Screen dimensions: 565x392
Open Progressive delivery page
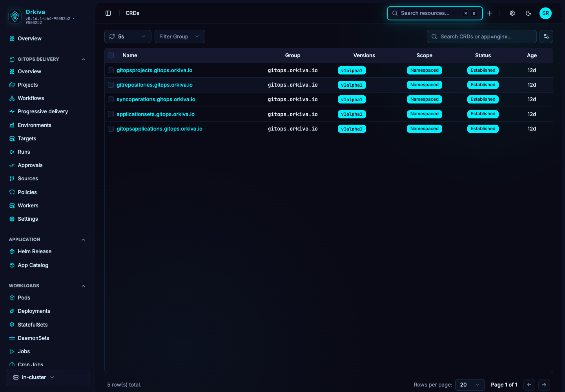pos(43,111)
